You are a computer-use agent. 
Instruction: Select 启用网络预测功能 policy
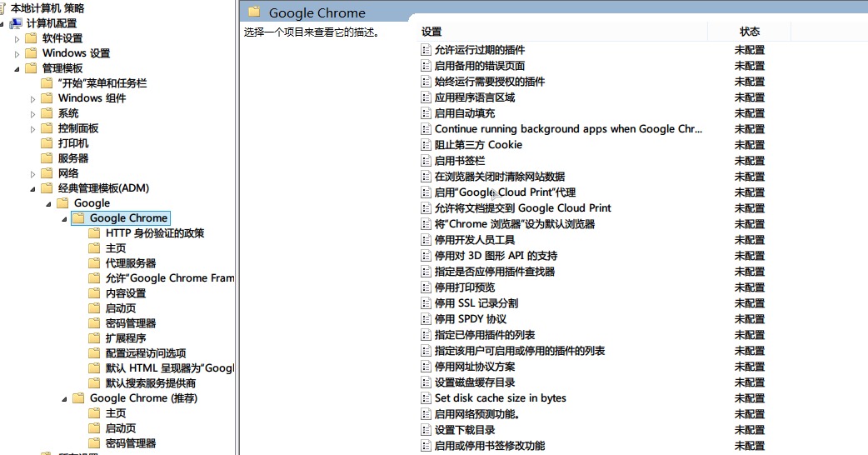476,414
